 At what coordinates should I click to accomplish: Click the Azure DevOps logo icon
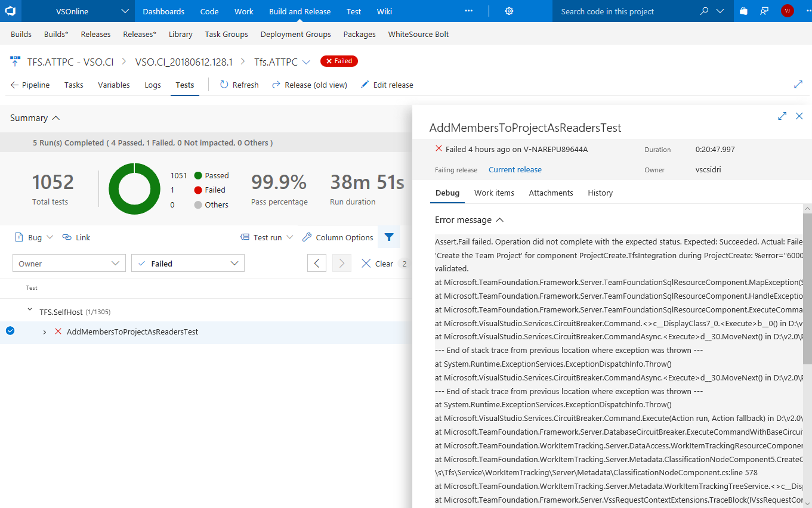pos(10,11)
